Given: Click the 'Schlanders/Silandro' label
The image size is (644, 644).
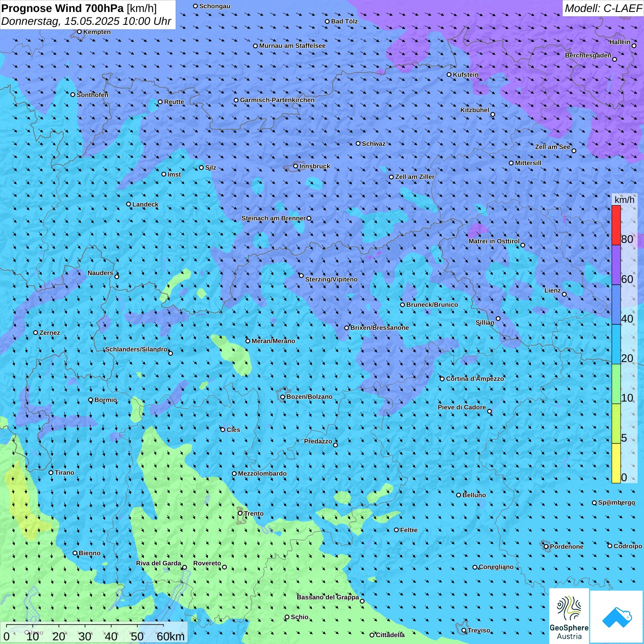Looking at the screenshot, I should pos(136,349).
